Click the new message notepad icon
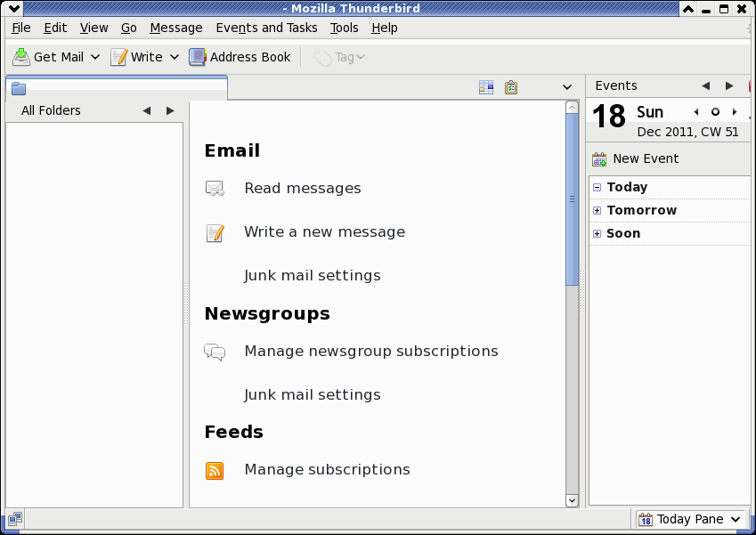The height and width of the screenshot is (535, 756). point(215,233)
